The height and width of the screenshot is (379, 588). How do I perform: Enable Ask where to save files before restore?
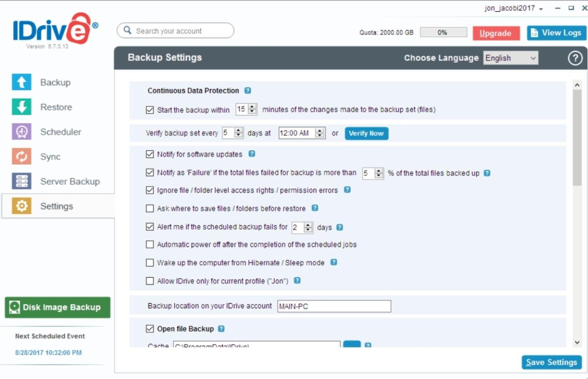click(x=150, y=209)
